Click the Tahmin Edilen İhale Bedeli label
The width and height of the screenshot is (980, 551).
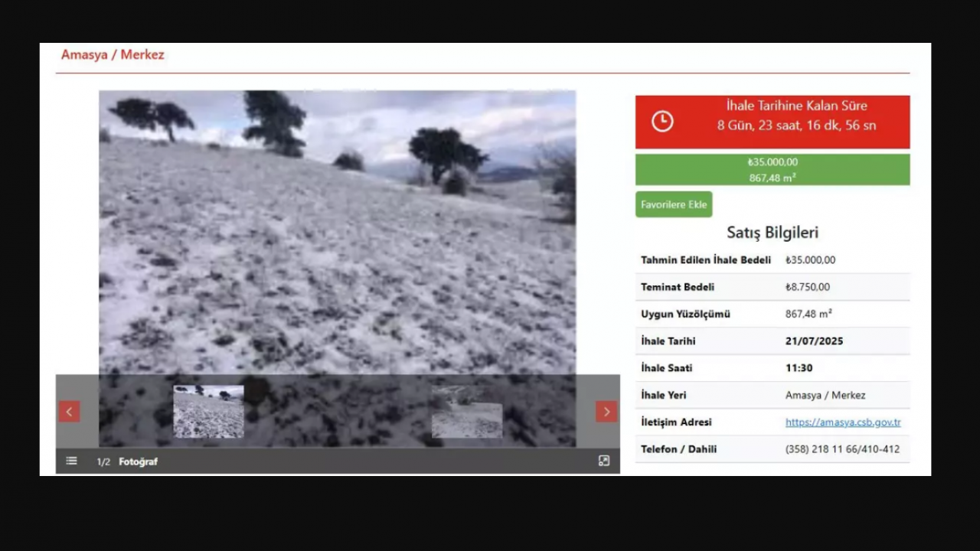(x=705, y=260)
